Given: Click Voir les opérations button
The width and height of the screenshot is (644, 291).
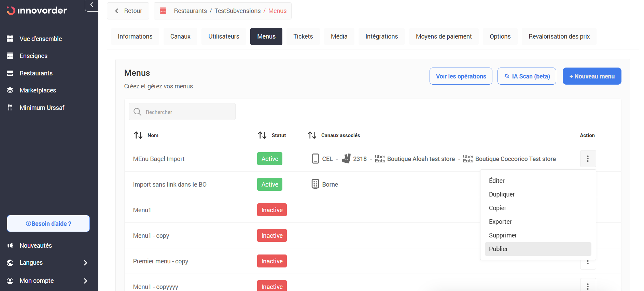Looking at the screenshot, I should 461,76.
